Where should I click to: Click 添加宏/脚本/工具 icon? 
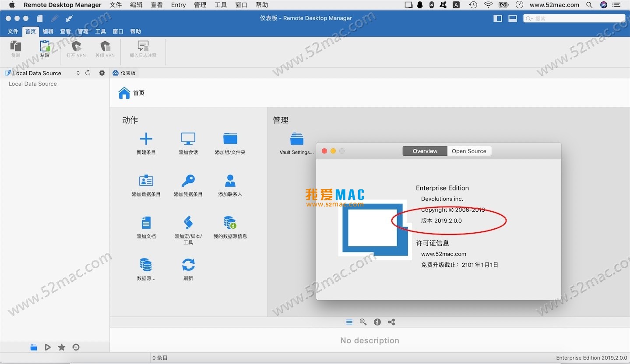pos(188,223)
